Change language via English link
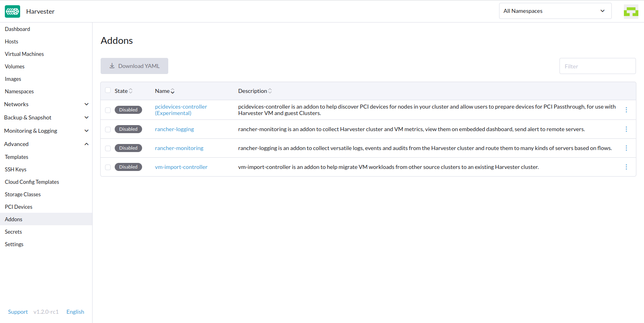644x323 pixels. tap(75, 312)
